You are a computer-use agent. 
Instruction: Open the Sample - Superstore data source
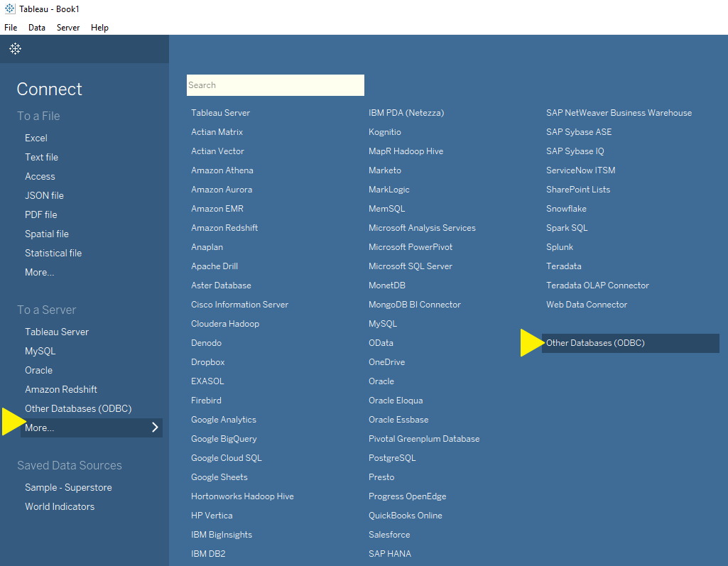click(x=68, y=487)
